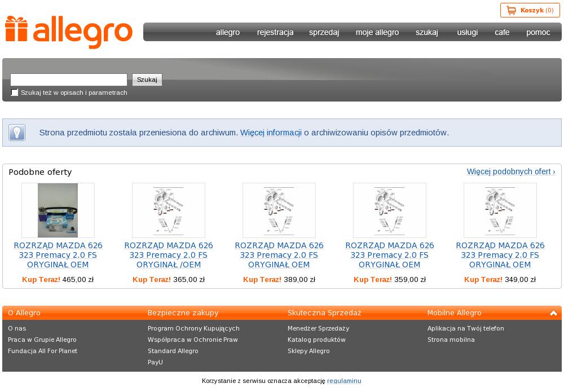
Task: Click the Skuteczna Sprzedaż footer heading
Action: (x=324, y=313)
